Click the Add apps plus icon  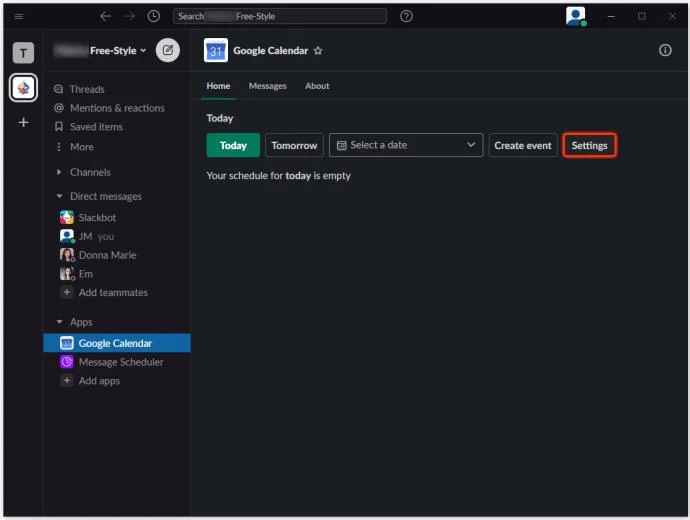tap(66, 381)
